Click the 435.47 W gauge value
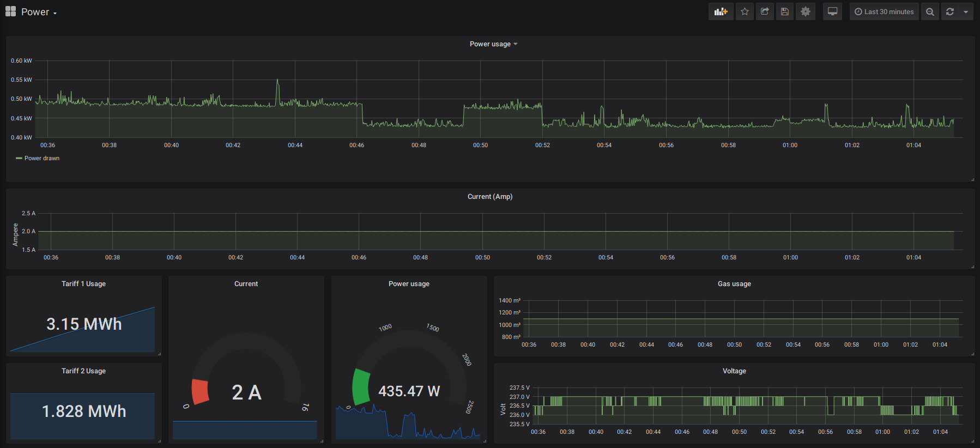Image resolution: width=980 pixels, height=448 pixels. (409, 391)
